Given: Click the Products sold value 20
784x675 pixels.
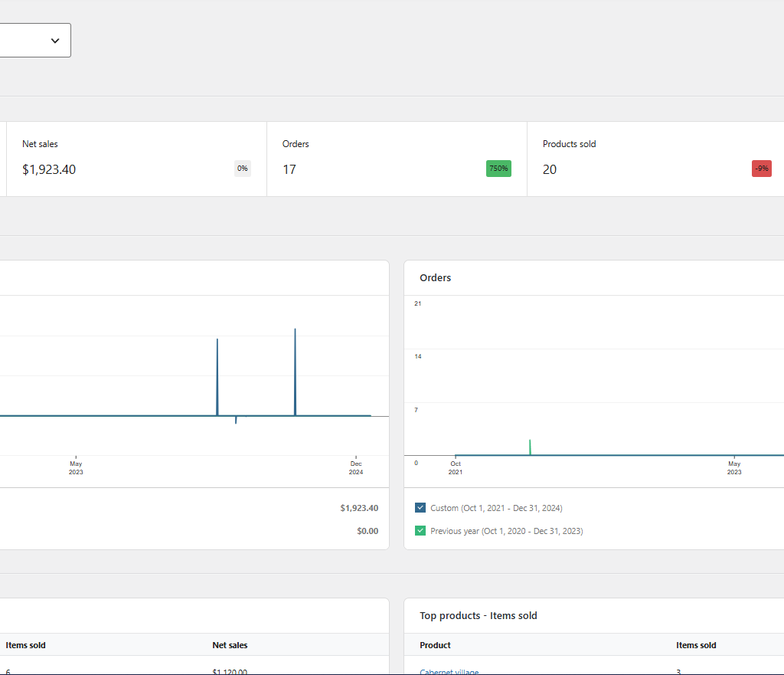Looking at the screenshot, I should [x=550, y=169].
